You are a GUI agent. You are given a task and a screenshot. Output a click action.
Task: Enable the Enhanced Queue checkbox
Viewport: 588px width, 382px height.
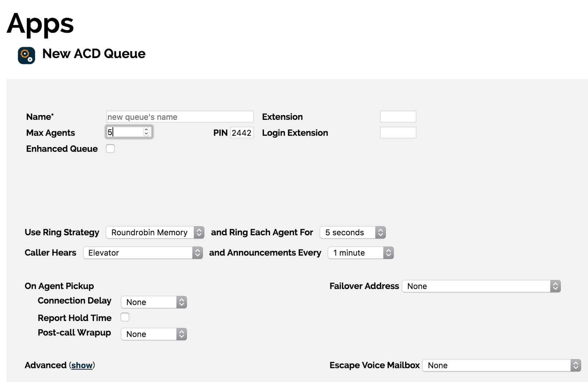[x=110, y=149]
